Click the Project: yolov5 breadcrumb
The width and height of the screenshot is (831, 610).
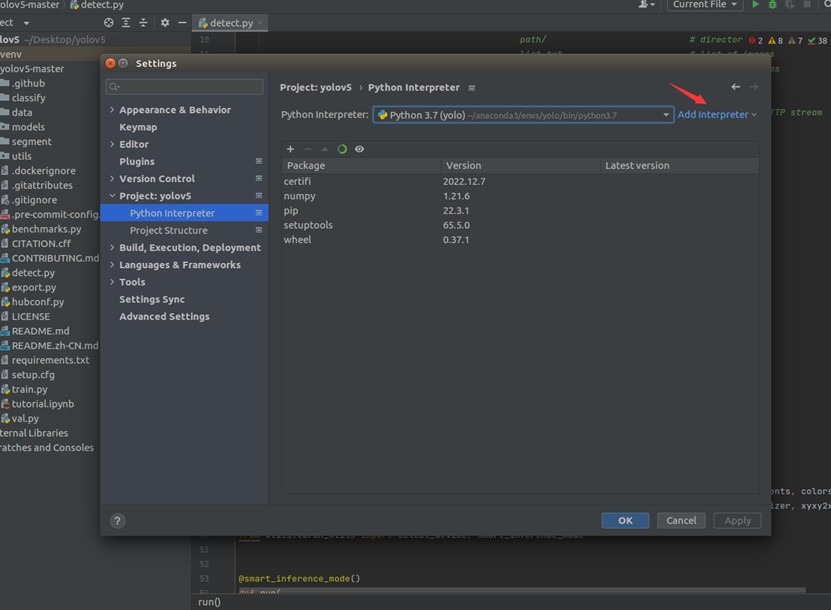coord(315,87)
